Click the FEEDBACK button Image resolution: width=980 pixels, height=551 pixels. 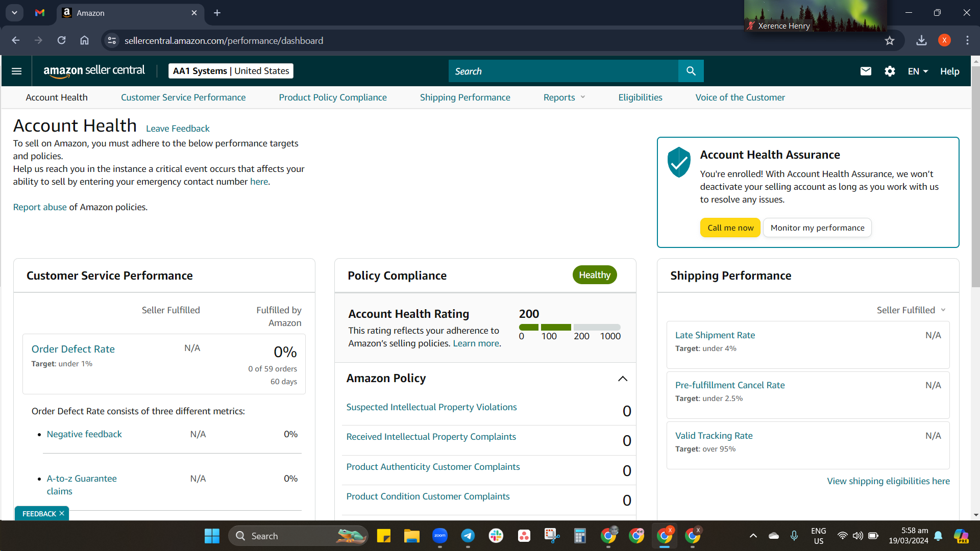(39, 514)
